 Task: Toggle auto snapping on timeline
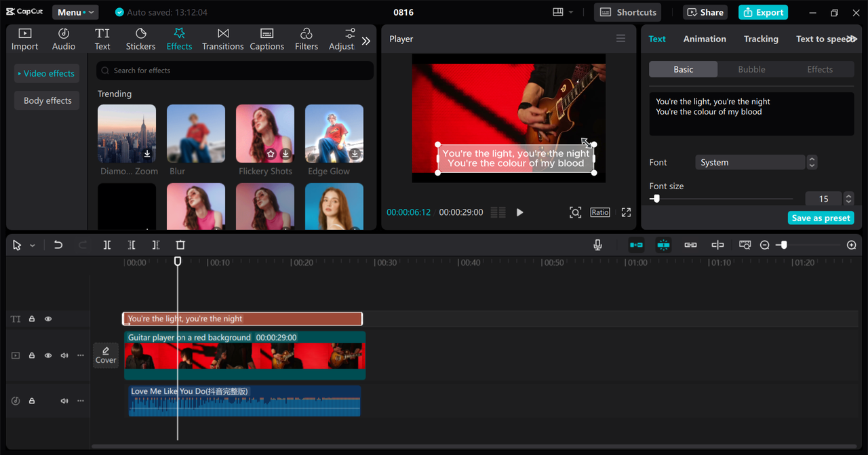click(x=663, y=245)
